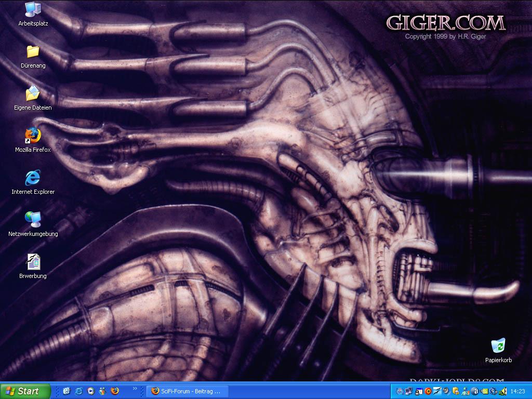Click the Show Desktop Quick Launch icon
This screenshot has height=399, width=532.
[66, 391]
